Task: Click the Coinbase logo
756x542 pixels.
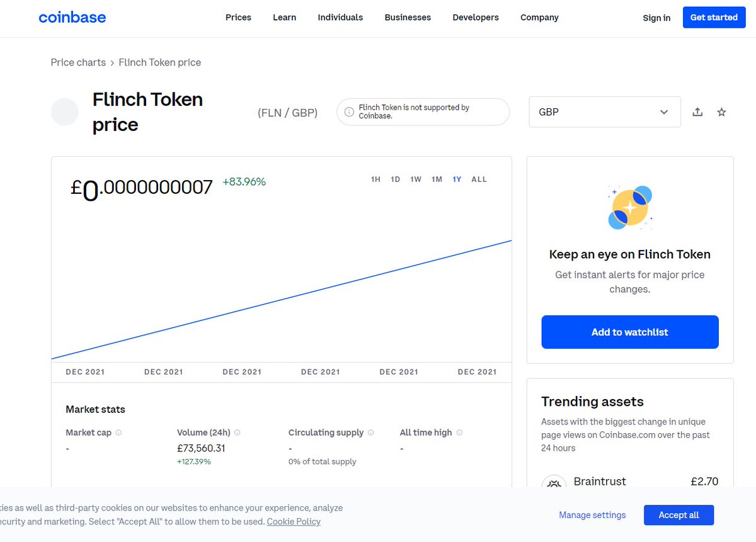Action: [72, 18]
